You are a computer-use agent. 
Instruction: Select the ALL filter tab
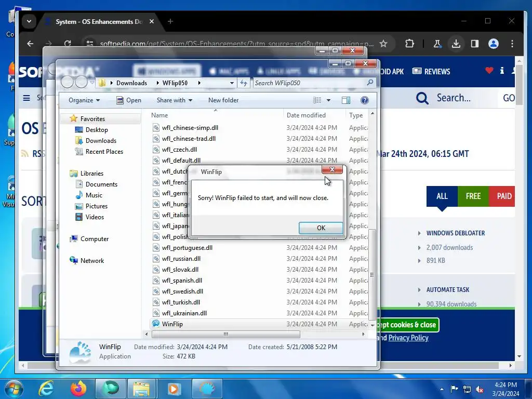click(x=442, y=196)
